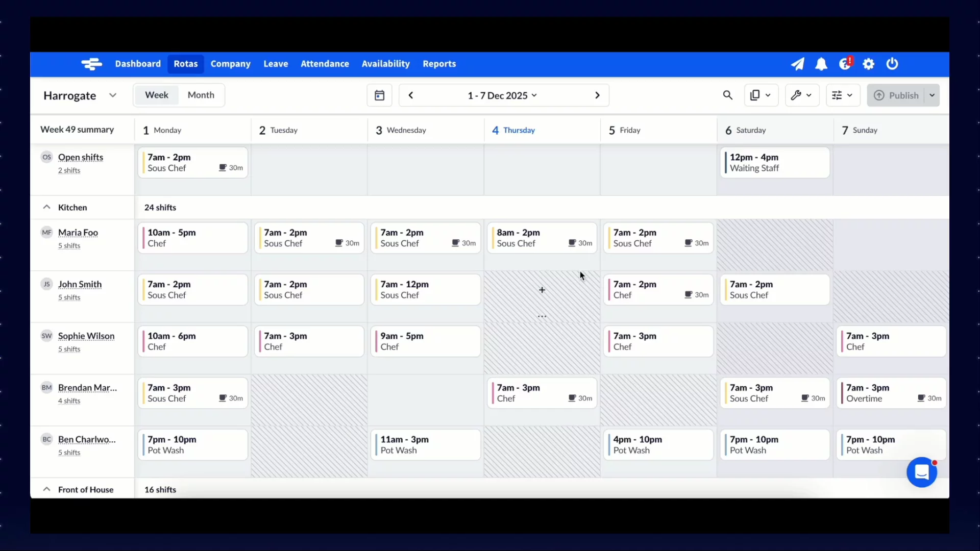Open settings gear in top bar
This screenshot has width=980, height=551.
[x=868, y=64]
